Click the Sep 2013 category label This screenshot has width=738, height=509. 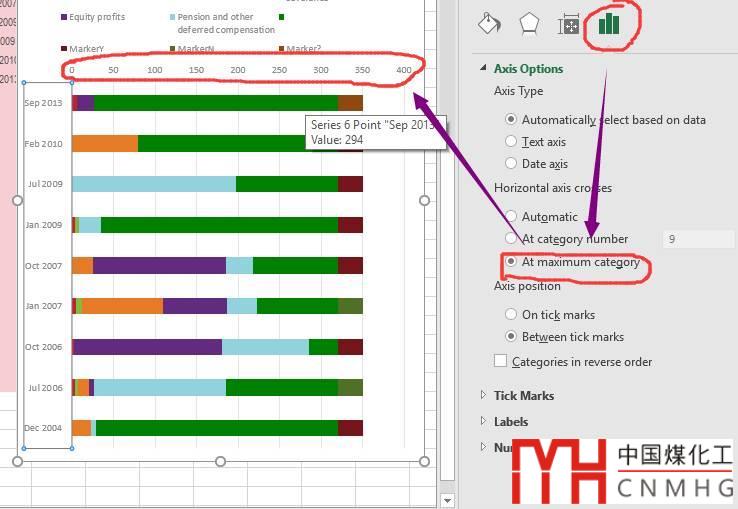43,103
